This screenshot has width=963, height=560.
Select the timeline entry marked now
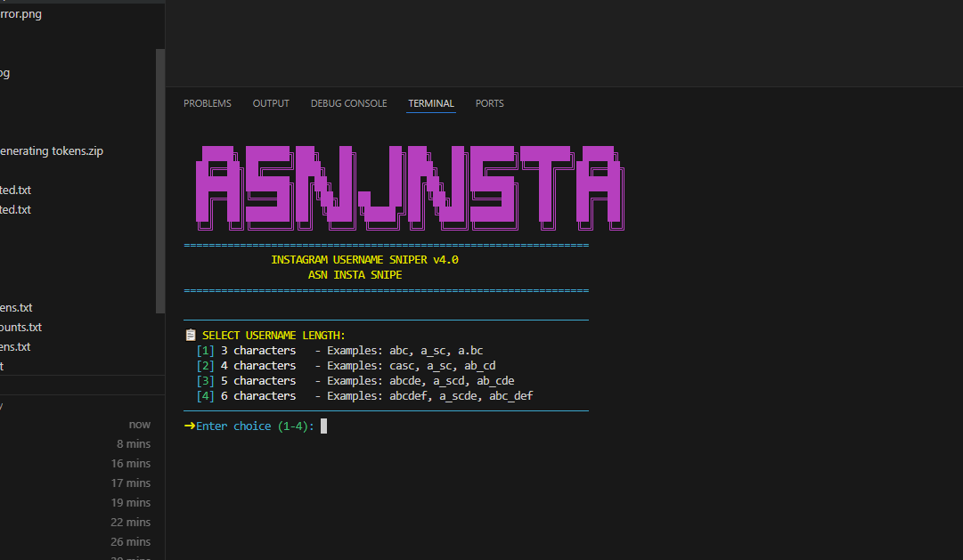click(139, 425)
